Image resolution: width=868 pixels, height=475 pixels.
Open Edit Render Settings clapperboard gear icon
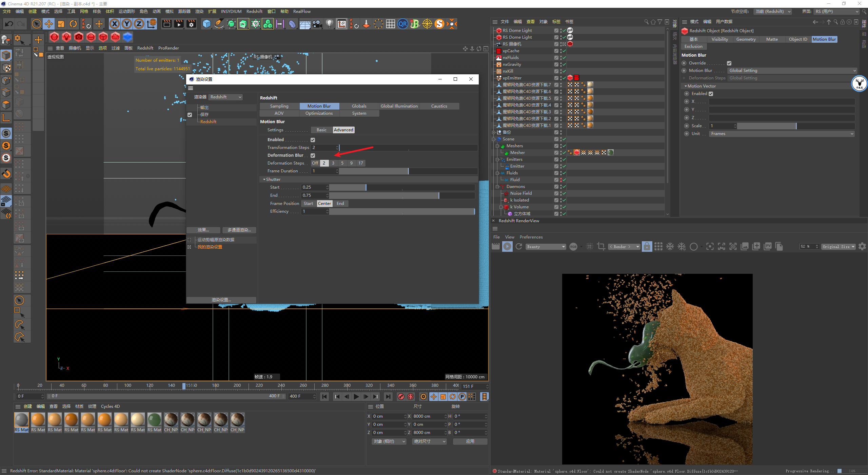coord(192,24)
